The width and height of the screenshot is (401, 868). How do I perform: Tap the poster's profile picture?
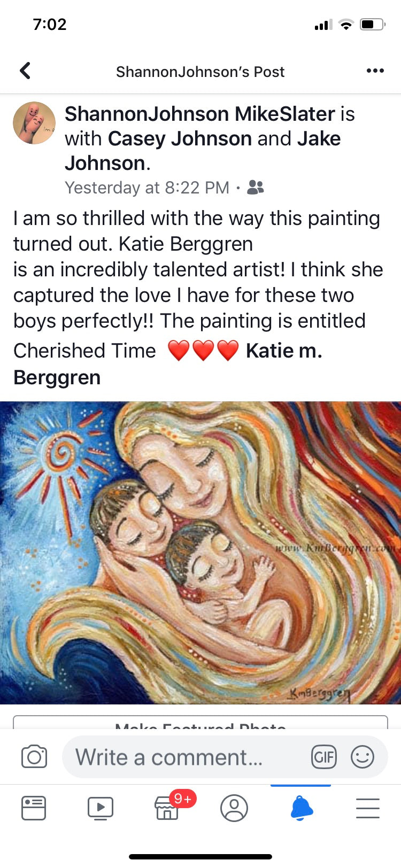pyautogui.click(x=34, y=123)
